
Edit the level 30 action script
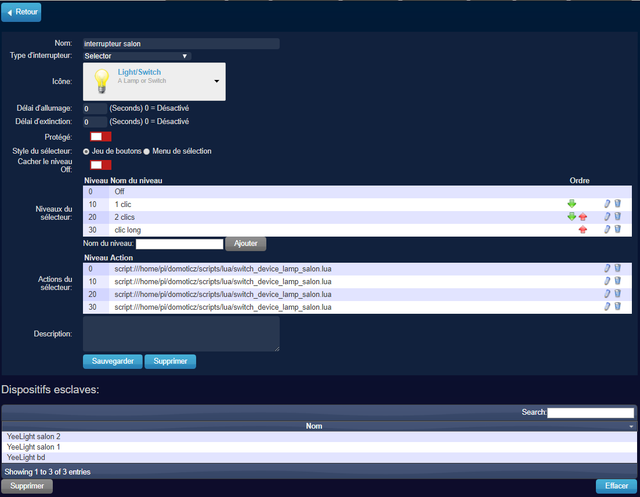[607, 306]
